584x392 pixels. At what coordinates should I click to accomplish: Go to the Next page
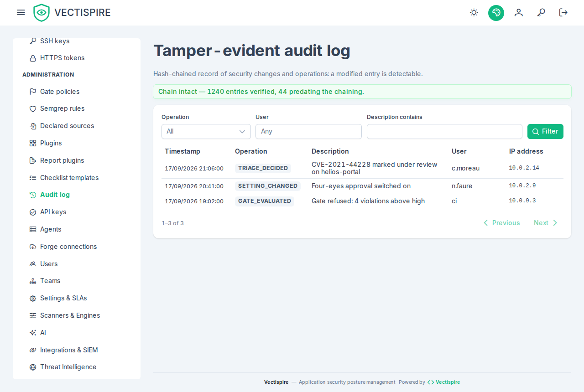pyautogui.click(x=546, y=223)
